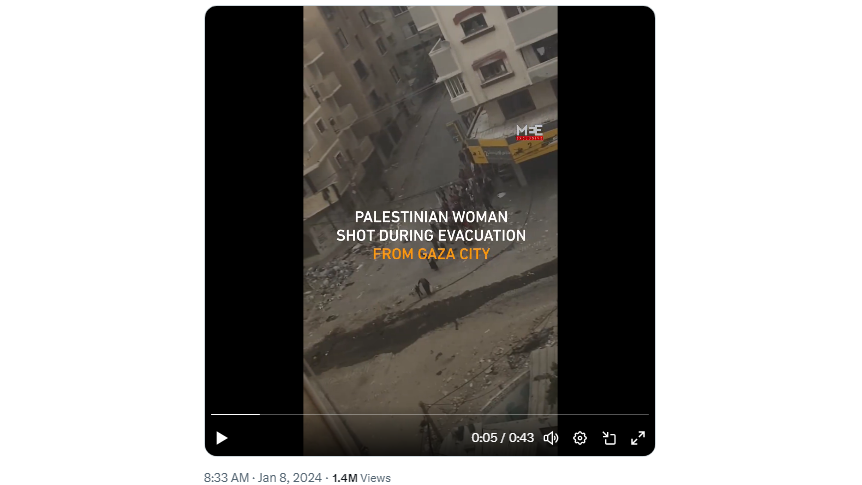Open video settings gear icon

(x=579, y=438)
